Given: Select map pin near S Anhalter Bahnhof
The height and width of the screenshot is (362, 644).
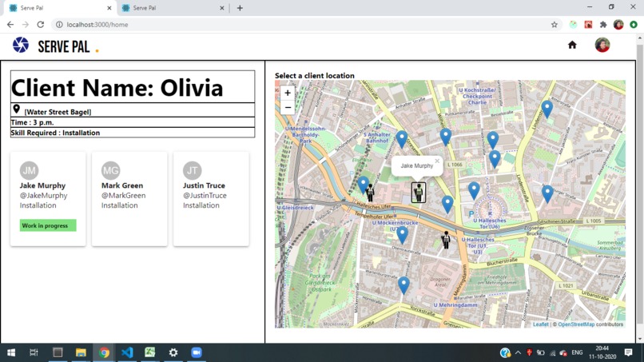Looking at the screenshot, I should click(401, 139).
